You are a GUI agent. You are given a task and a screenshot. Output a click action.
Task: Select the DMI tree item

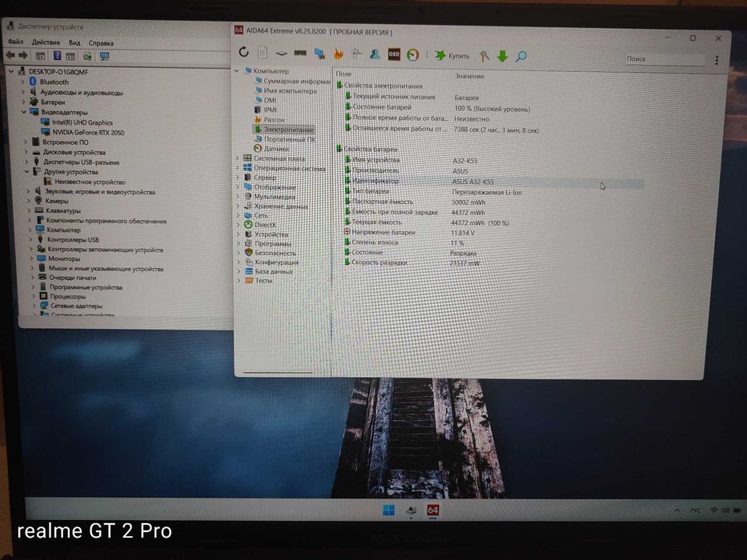coord(266,100)
